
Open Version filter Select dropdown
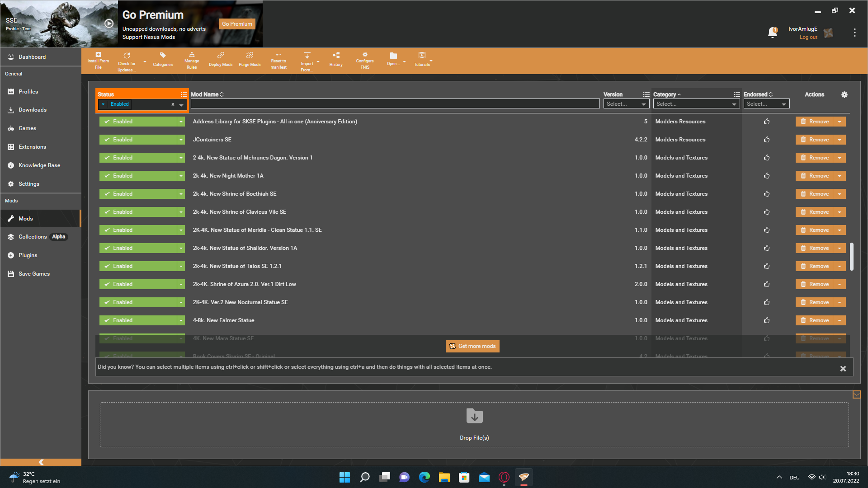[626, 104]
